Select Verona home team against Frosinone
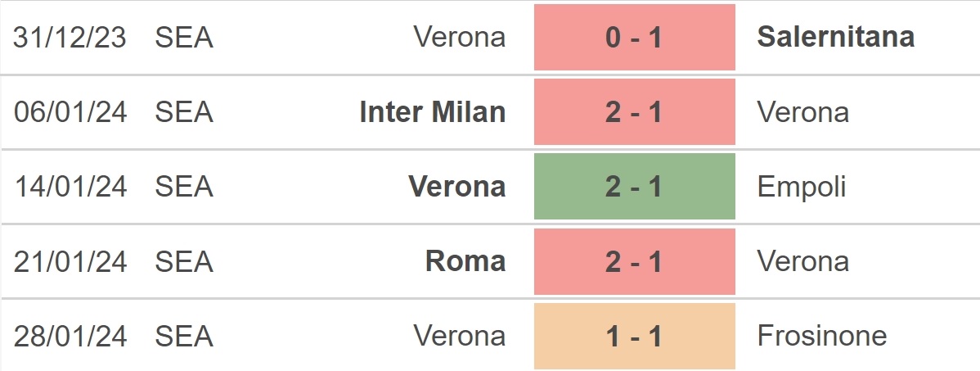This screenshot has height=371, width=980. [460, 336]
